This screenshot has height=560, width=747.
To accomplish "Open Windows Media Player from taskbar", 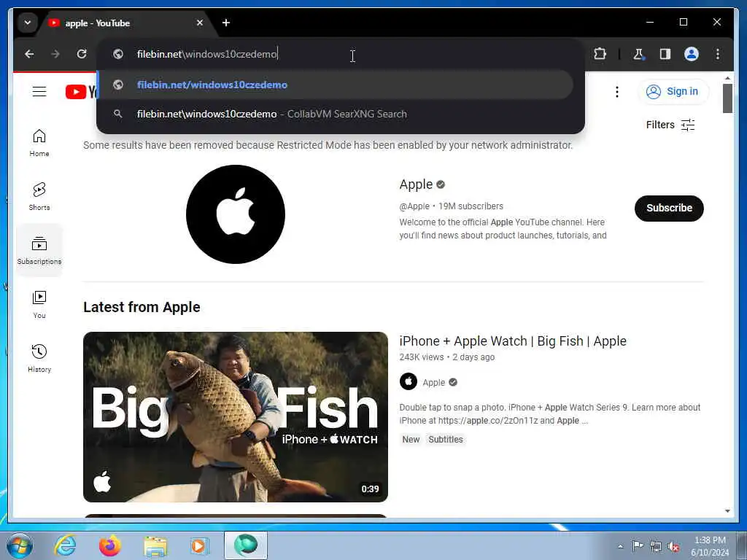I will coord(200,545).
